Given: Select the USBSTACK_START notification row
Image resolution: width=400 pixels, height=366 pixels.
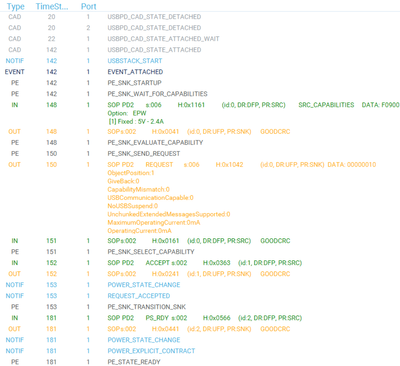Looking at the screenshot, I should point(200,61).
